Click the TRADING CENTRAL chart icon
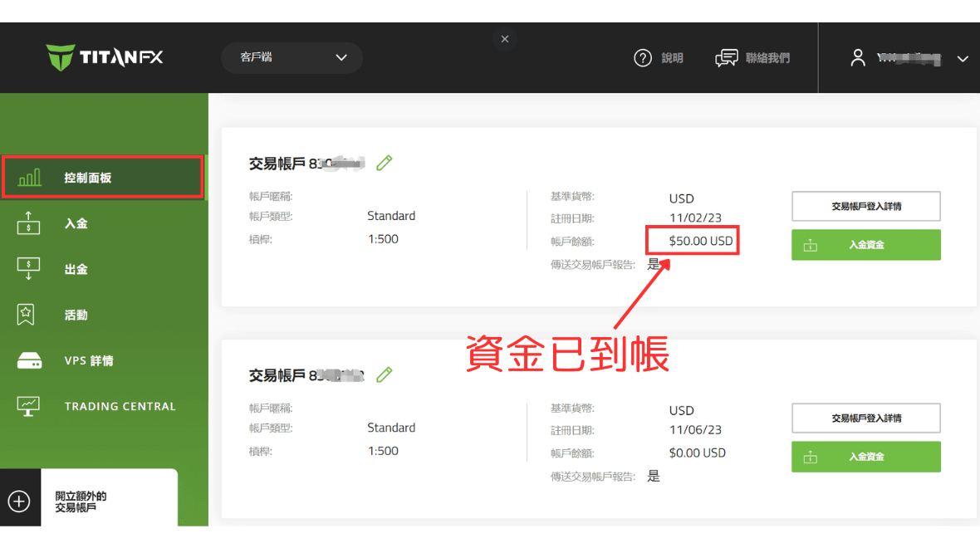The width and height of the screenshot is (980, 548). [x=28, y=405]
